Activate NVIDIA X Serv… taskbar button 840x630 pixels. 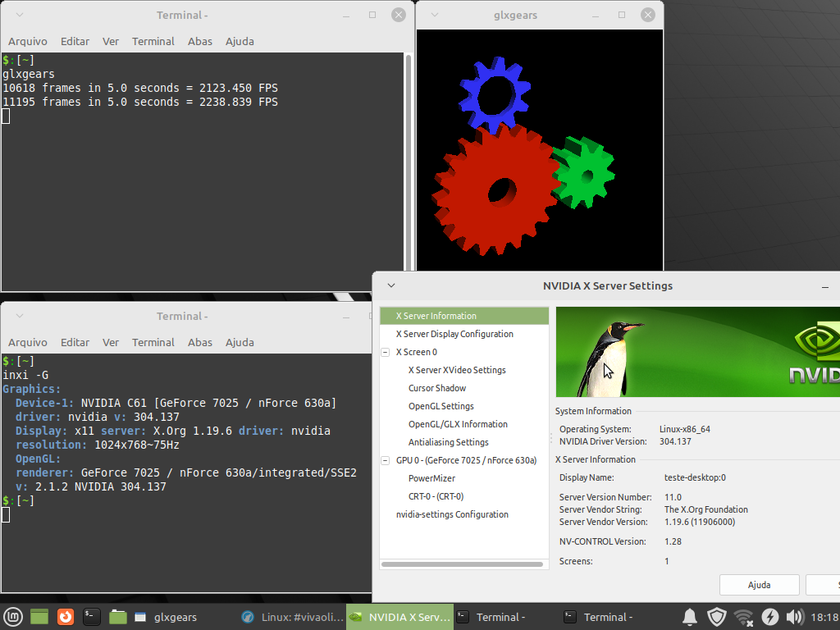point(399,617)
